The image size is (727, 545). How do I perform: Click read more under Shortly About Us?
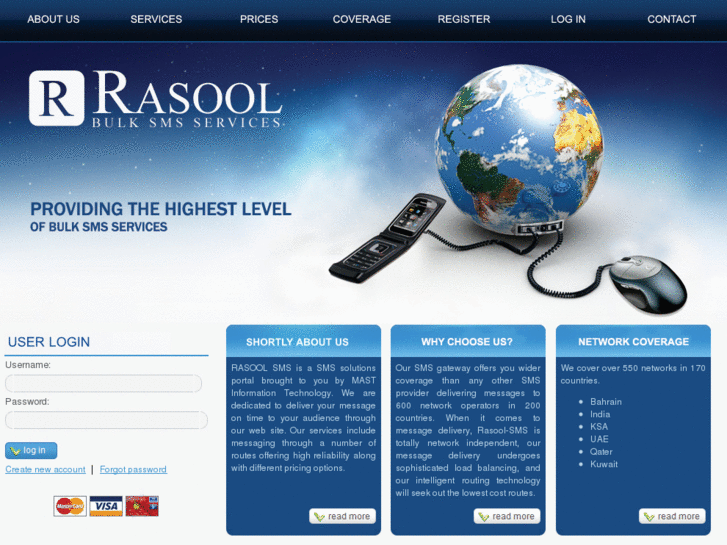coord(343,516)
